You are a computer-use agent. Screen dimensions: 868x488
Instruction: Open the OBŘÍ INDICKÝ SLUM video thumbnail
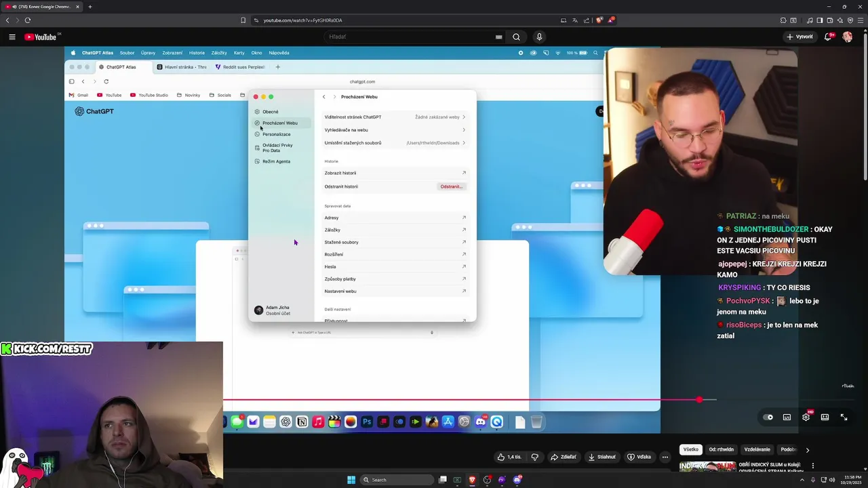click(x=707, y=466)
